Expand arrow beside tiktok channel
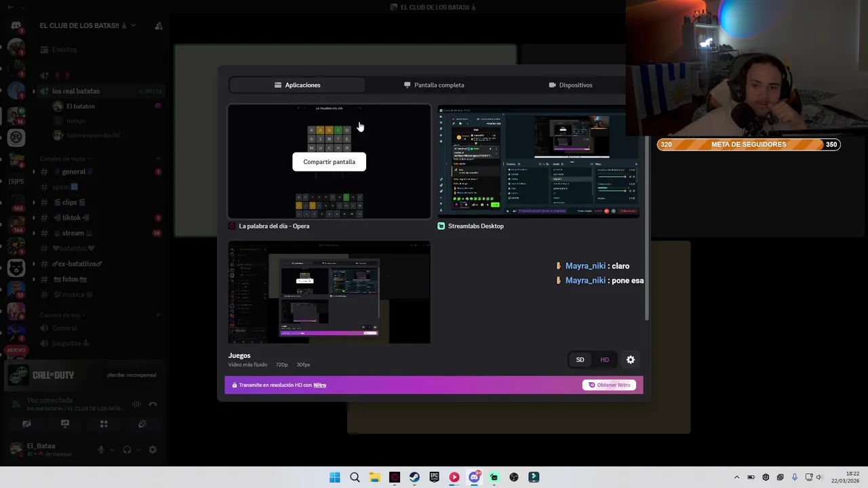Screen dimensions: 868x488 pos(34,218)
